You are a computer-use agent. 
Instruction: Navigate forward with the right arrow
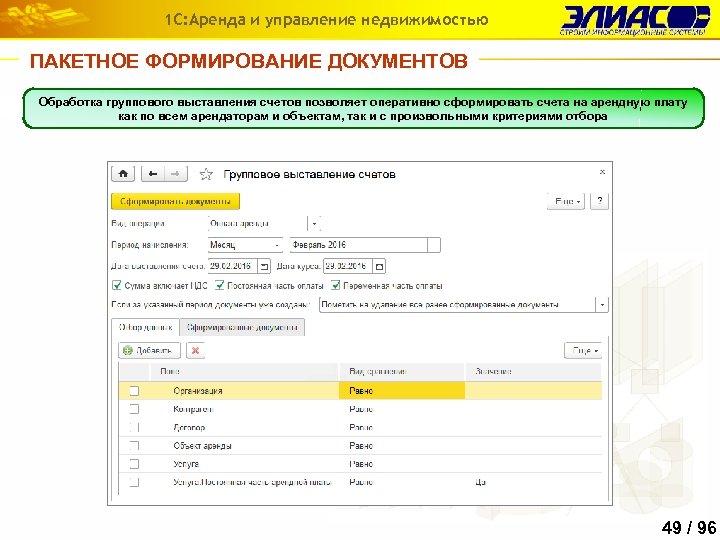click(176, 174)
